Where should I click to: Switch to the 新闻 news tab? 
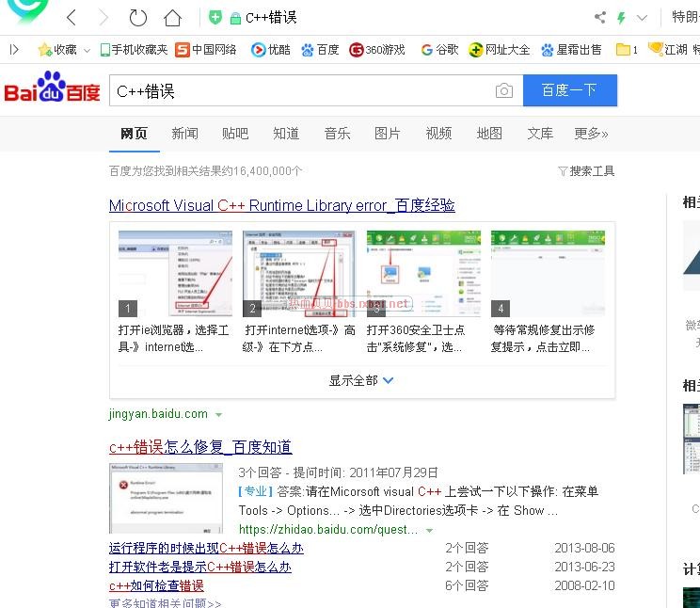[184, 134]
